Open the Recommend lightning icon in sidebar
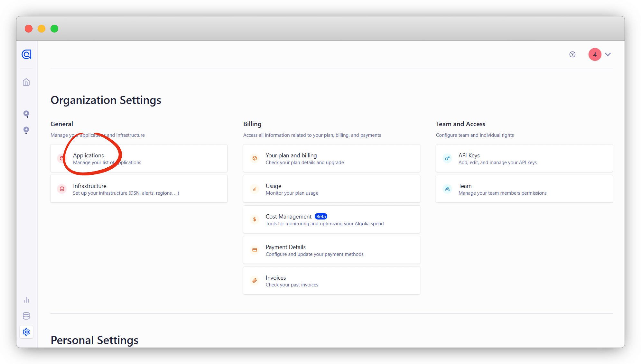641x364 pixels. point(26,130)
